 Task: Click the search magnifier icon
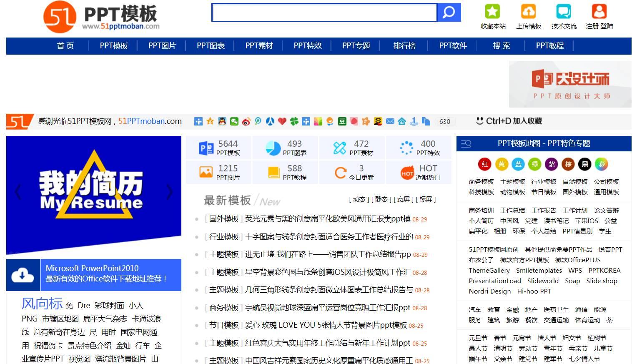click(x=448, y=13)
